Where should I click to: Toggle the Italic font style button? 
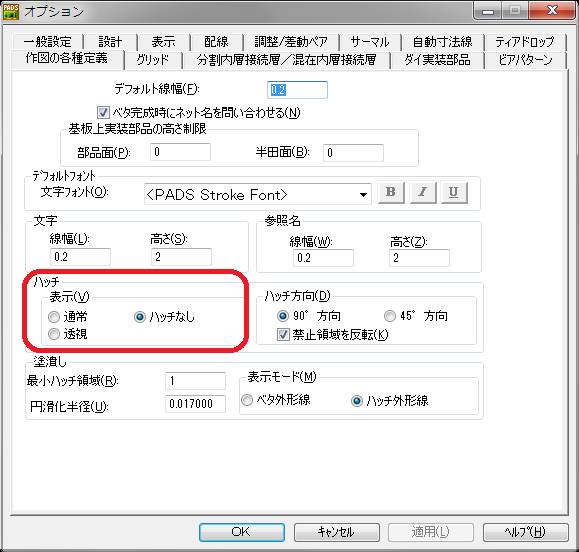pos(423,192)
